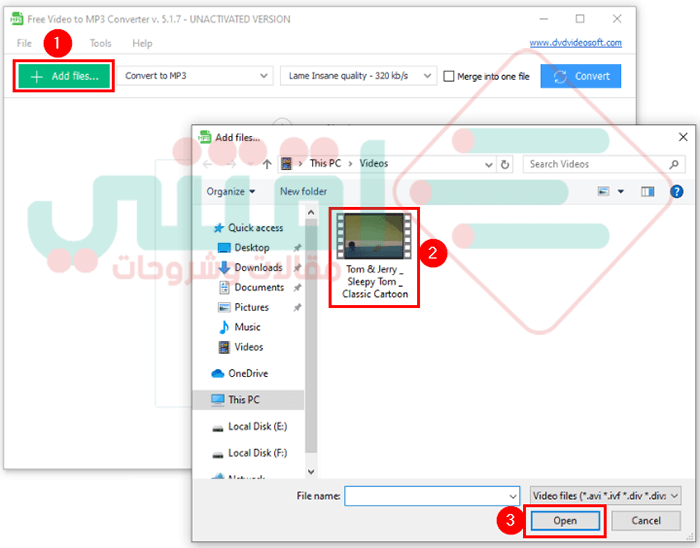Visit the www.dvdvideosoft.com link
700x548 pixels.
point(575,43)
